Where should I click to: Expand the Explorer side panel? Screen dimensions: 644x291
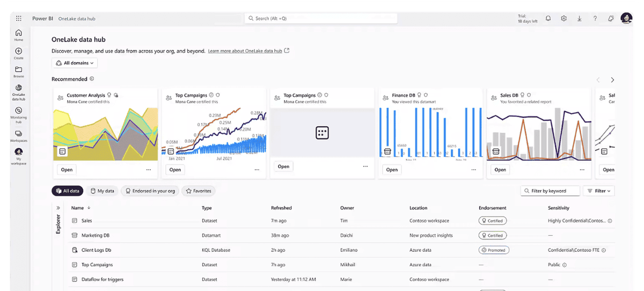(58, 208)
